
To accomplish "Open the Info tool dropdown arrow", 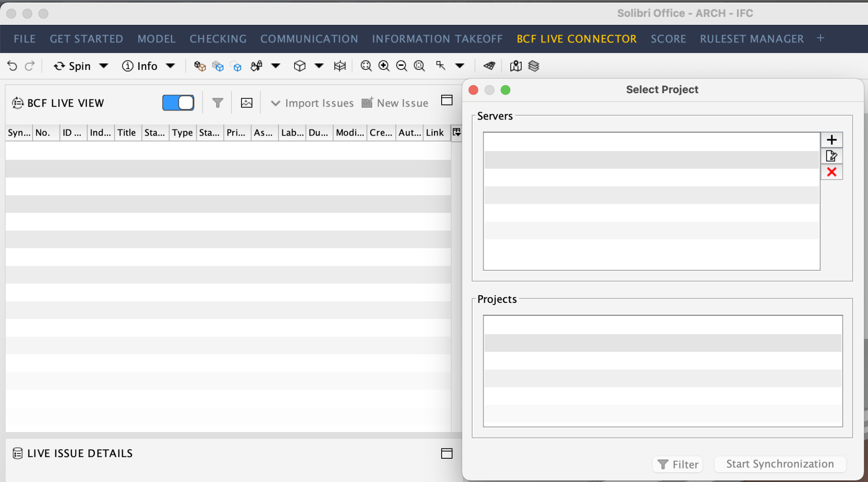I will tap(170, 66).
